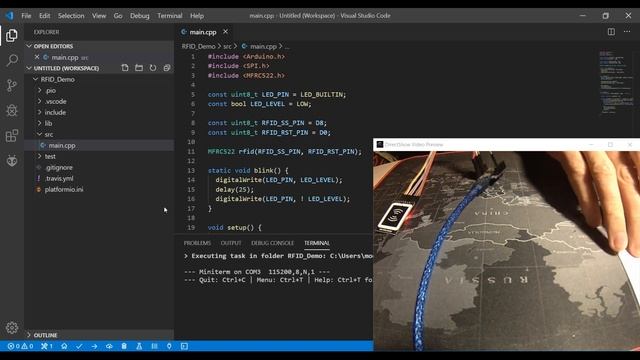The image size is (640, 360).
Task: Open the Terminal menu
Action: [x=170, y=16]
